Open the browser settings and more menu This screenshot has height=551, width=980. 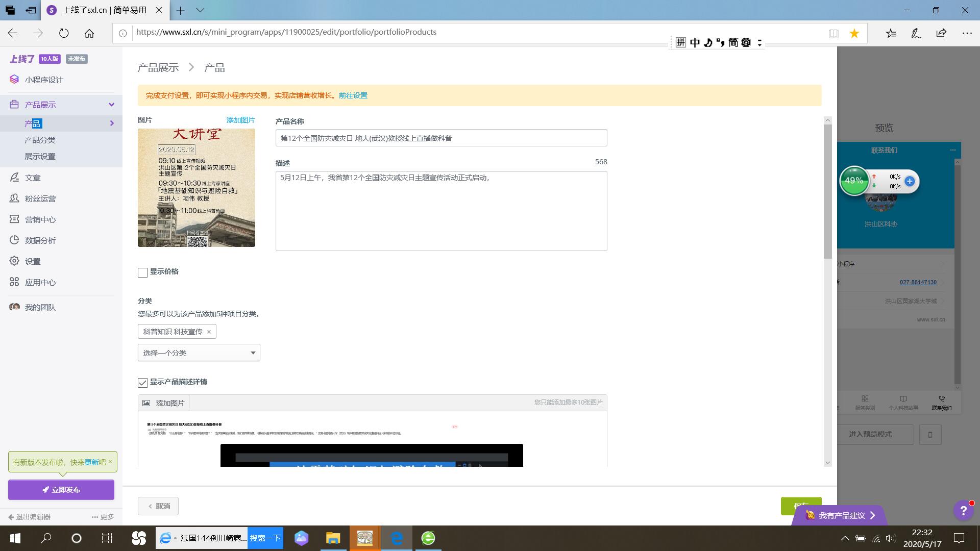[x=967, y=33]
